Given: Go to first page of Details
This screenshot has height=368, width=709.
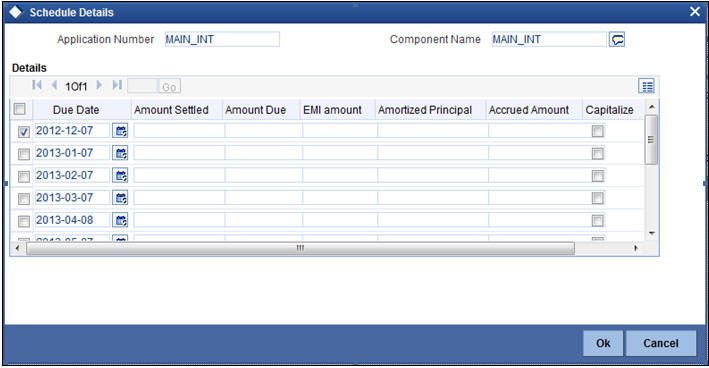Looking at the screenshot, I should pyautogui.click(x=37, y=85).
